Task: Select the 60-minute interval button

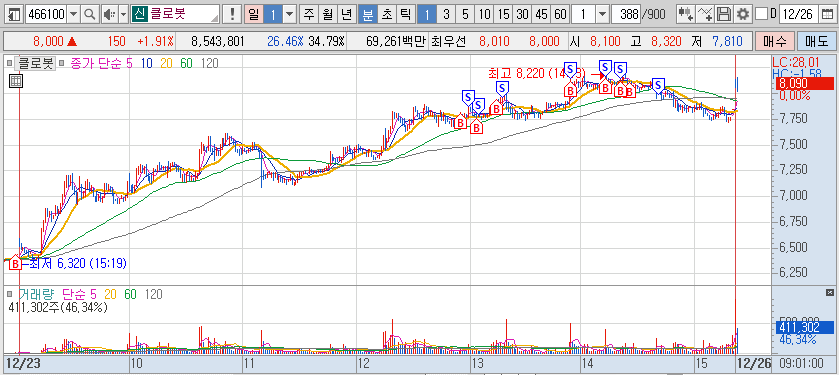Action: pos(560,14)
